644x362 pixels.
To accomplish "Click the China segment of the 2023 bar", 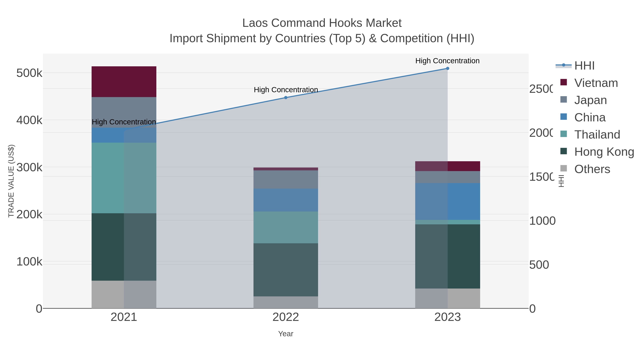I will (x=448, y=202).
